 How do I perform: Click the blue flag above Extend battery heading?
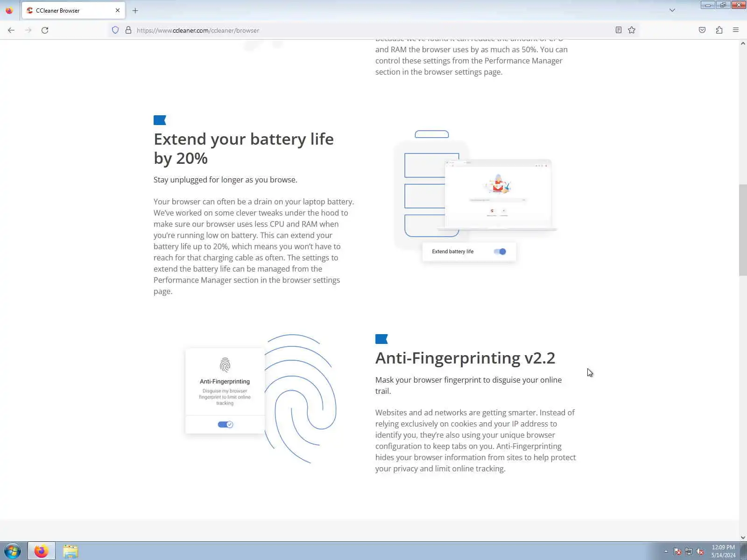[160, 120]
